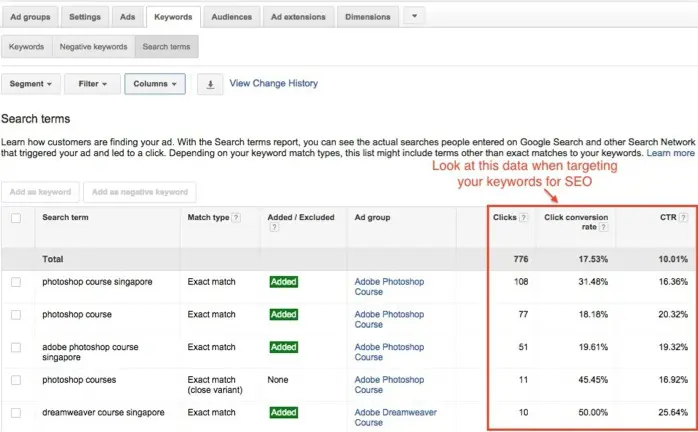Viewport: 698px width, 432px height.
Task: Click the help icon beside Clicks column
Action: [524, 217]
